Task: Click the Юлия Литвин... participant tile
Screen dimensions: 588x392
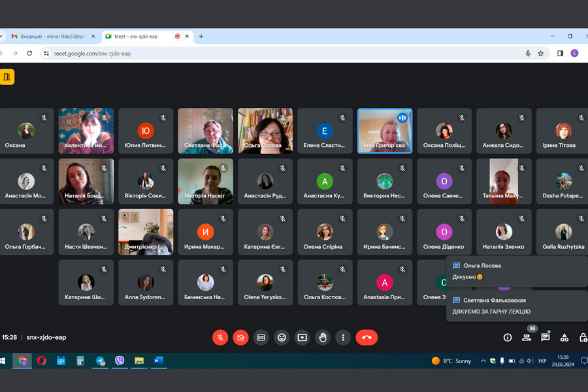Action: click(146, 131)
